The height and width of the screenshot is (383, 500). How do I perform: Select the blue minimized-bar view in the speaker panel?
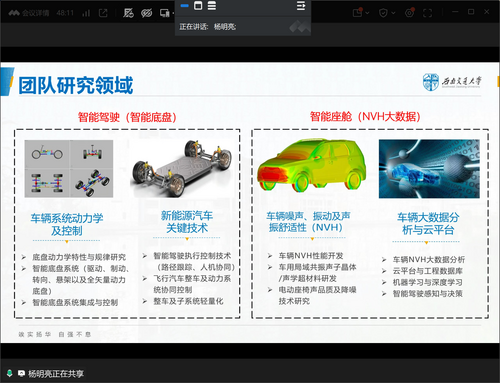(184, 6)
